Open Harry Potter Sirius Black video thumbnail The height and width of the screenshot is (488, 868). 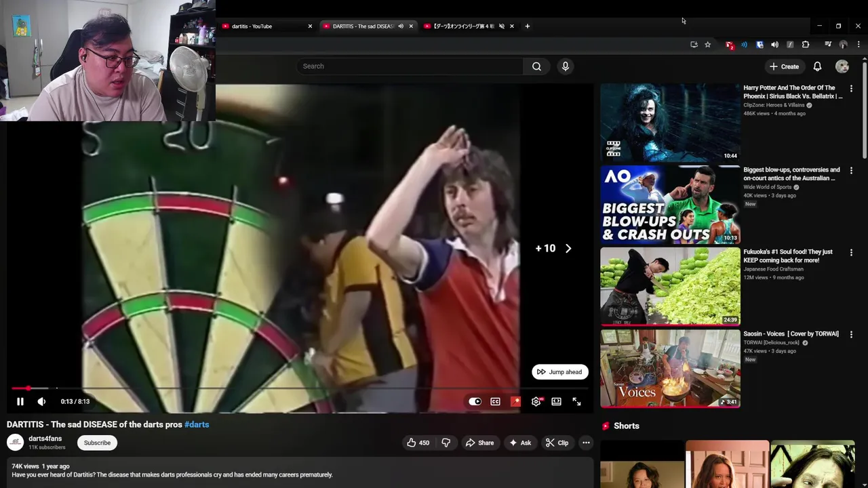670,123
